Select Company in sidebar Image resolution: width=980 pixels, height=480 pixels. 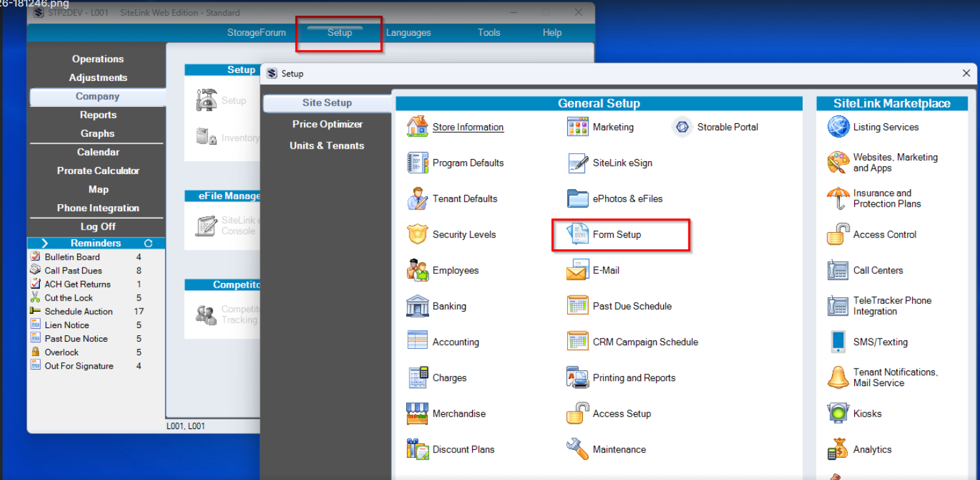[x=98, y=97]
